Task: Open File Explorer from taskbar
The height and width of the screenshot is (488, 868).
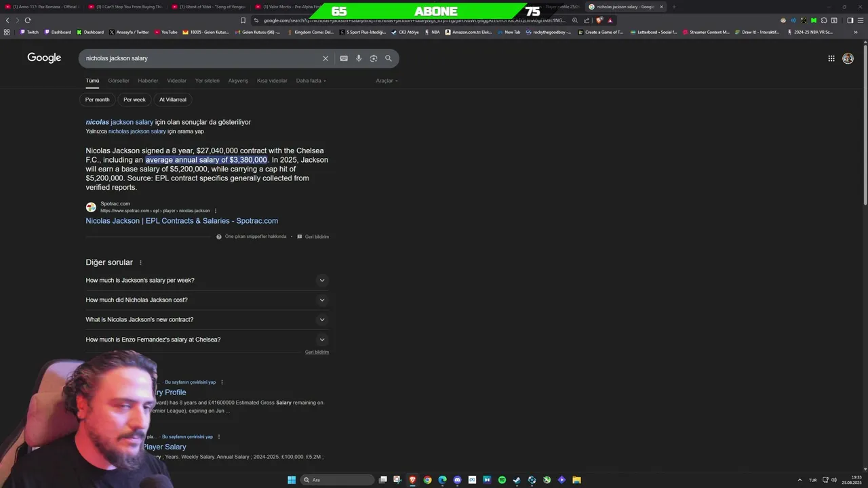Action: (x=576, y=480)
